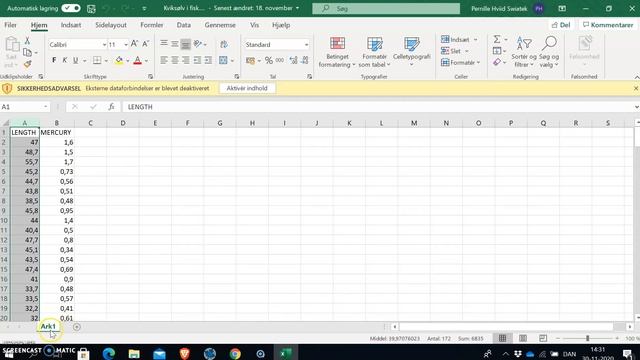The height and width of the screenshot is (360, 640).
Task: Toggle the Automatisk lagring switch
Action: tap(71, 8)
